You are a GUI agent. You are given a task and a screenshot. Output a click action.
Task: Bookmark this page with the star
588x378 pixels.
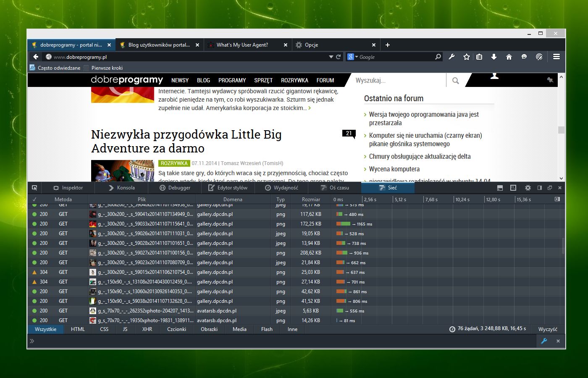(x=466, y=57)
